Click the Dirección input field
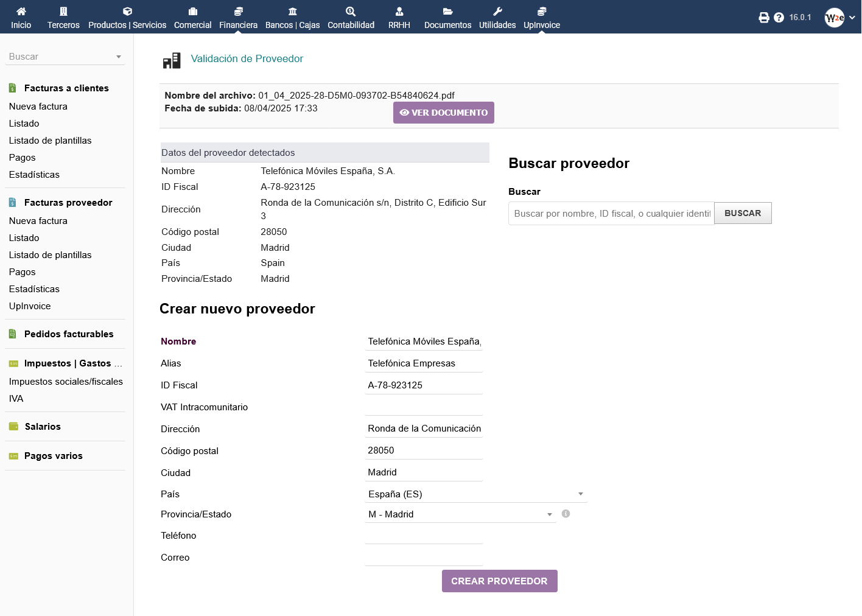Screen dimensions: 862x616 [x=424, y=429]
